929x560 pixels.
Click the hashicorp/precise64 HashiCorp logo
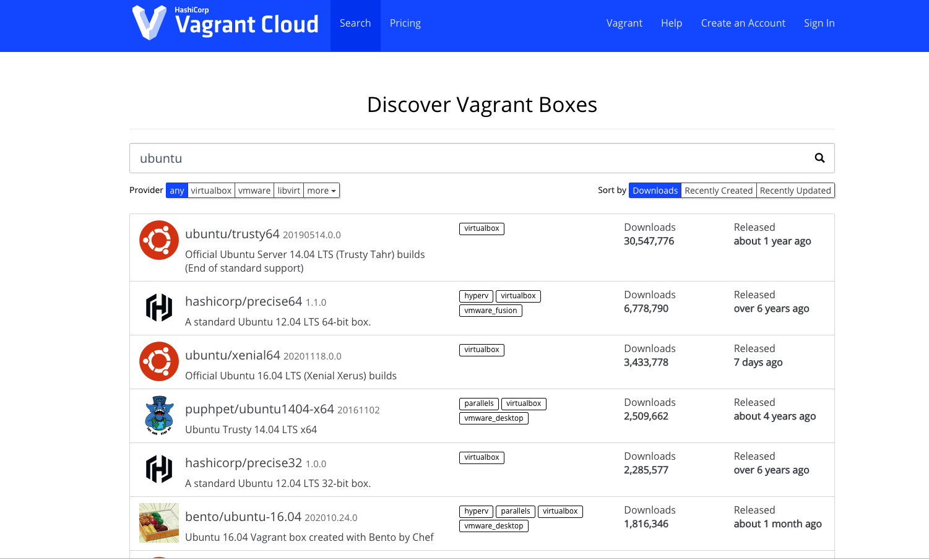[159, 308]
